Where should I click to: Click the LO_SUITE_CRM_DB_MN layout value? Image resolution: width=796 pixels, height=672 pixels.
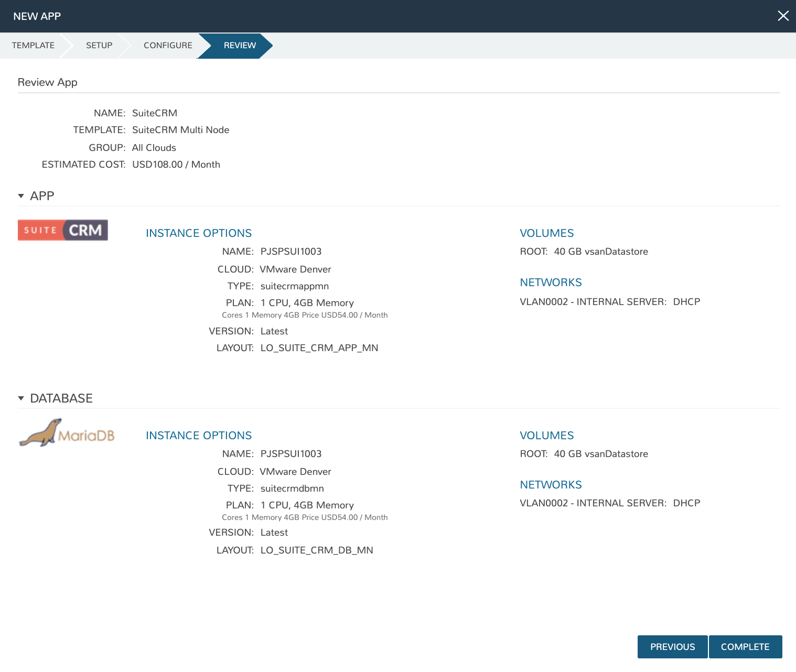[x=317, y=550]
